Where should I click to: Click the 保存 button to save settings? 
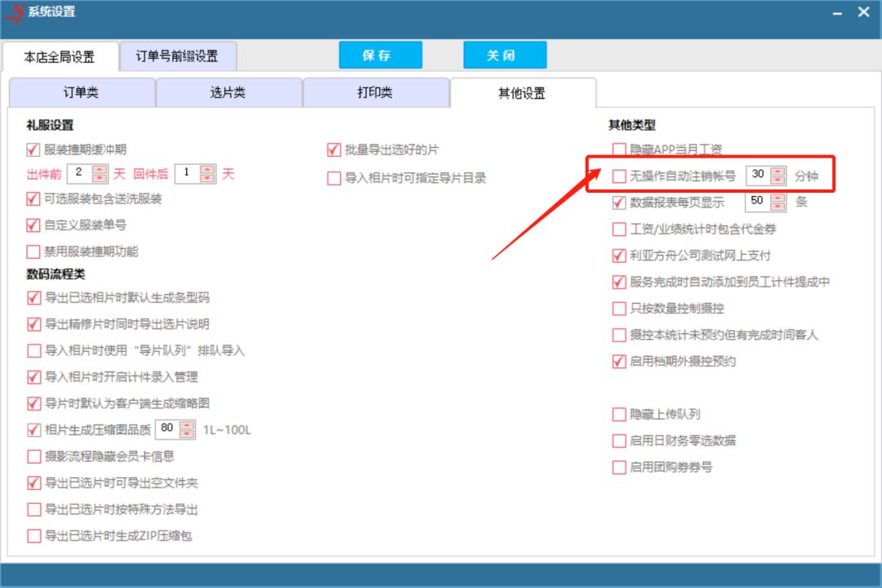381,55
